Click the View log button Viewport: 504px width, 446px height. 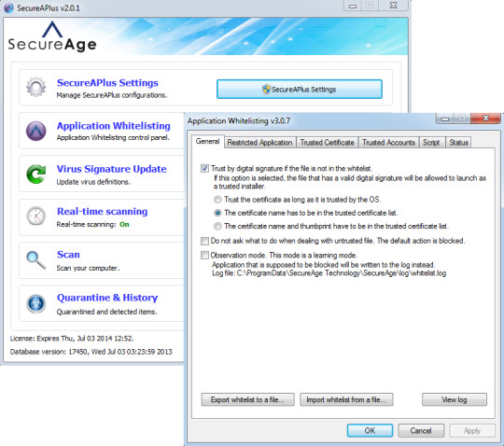click(x=455, y=399)
